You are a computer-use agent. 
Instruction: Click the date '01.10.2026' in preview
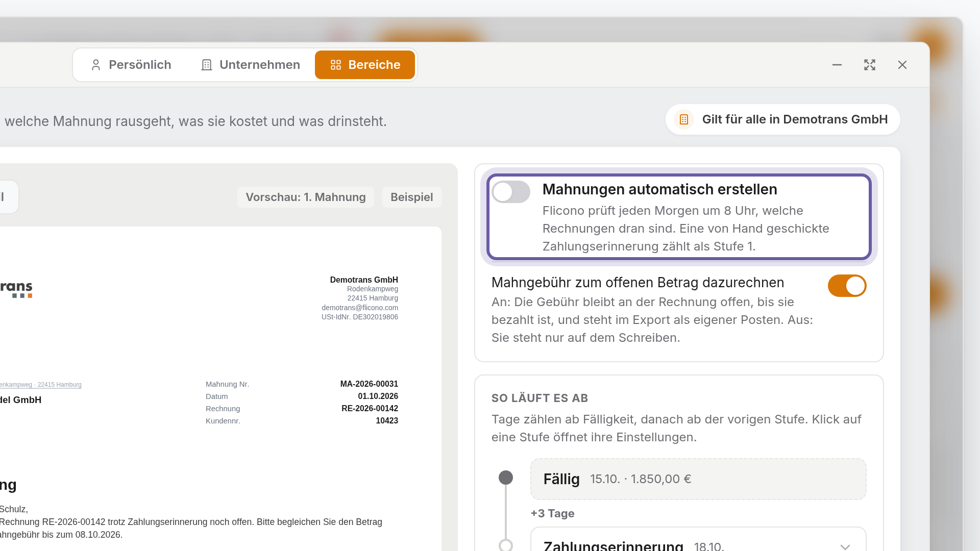pos(378,396)
